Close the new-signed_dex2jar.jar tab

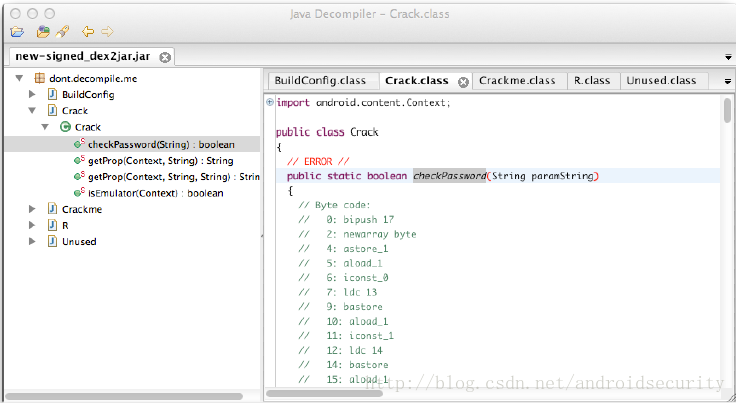coord(165,58)
